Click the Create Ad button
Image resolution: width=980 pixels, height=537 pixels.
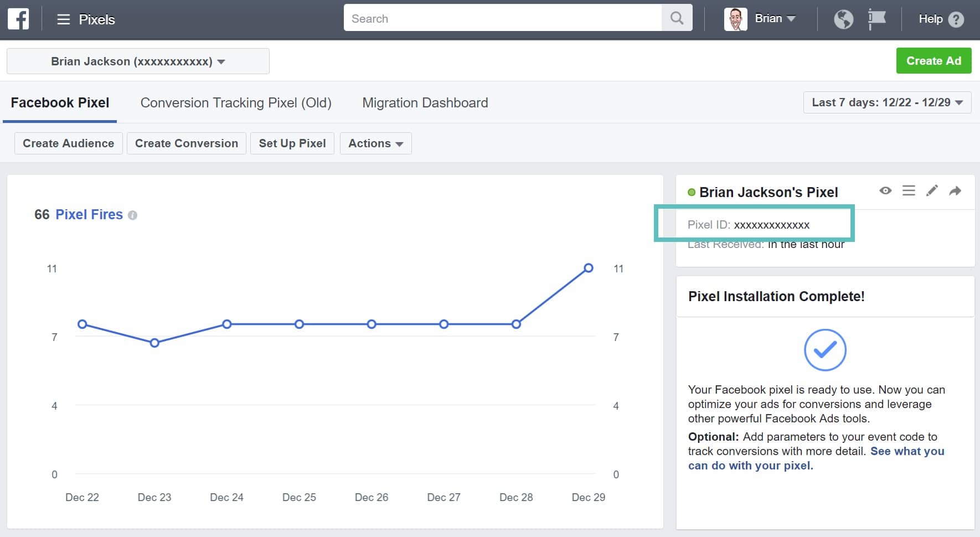933,61
